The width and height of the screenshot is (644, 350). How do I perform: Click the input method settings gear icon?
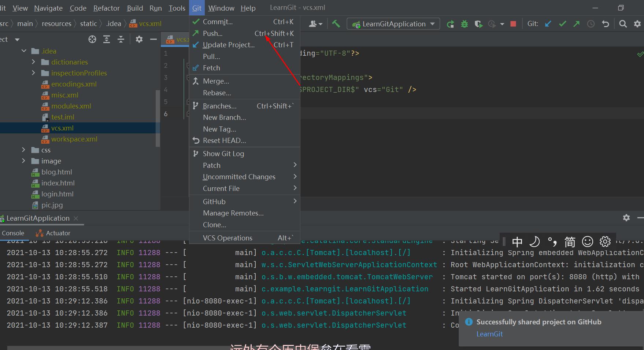(605, 242)
